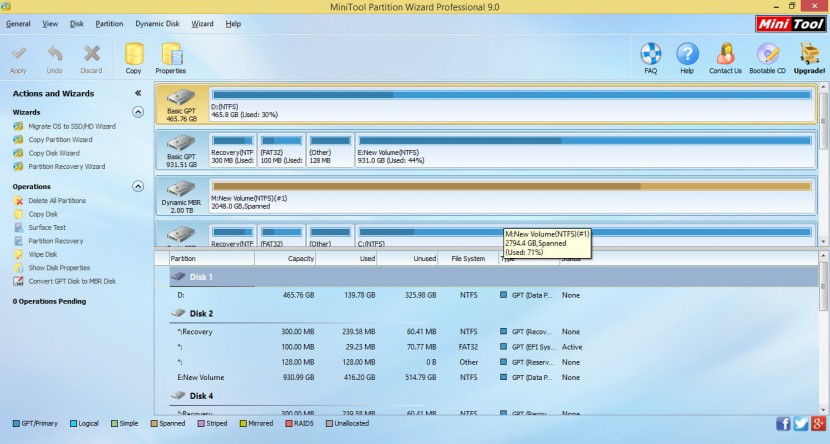This screenshot has height=444, width=830.
Task: Click the 100.00 MB capacity cell
Action: pos(297,347)
